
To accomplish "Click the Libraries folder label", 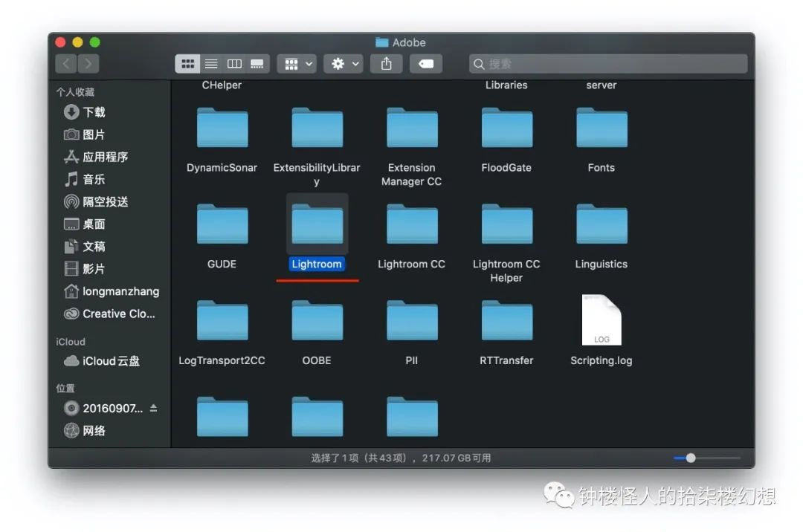I will (x=506, y=85).
